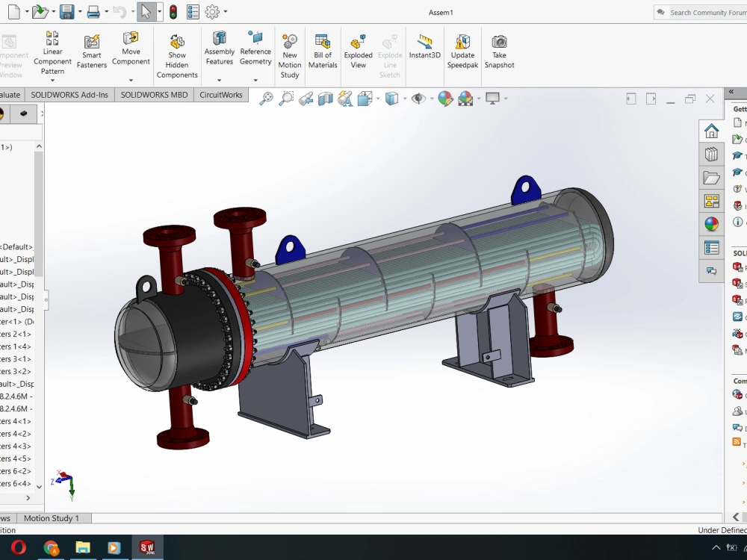
Task: Toggle the Hide/Show Items eye icon
Action: (x=419, y=99)
